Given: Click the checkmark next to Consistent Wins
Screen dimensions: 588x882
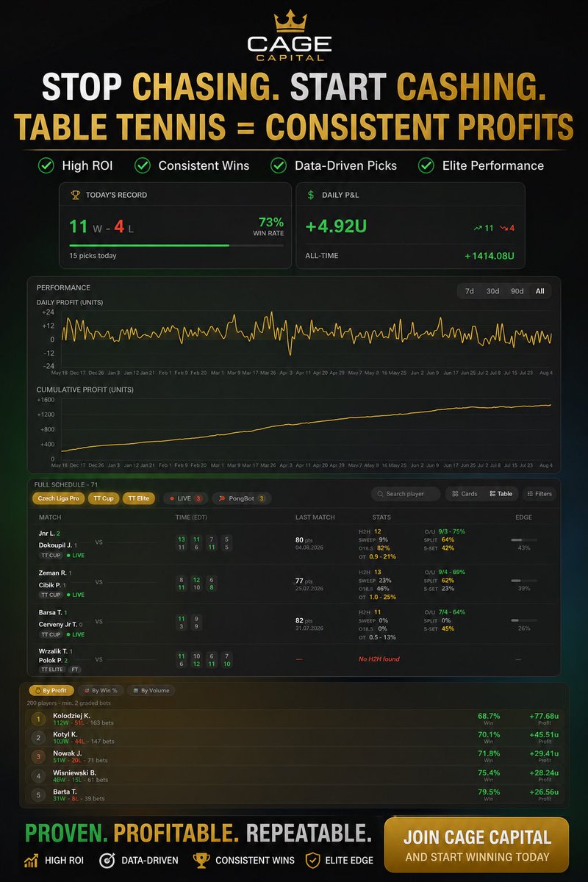Looking at the screenshot, I should pyautogui.click(x=143, y=165).
